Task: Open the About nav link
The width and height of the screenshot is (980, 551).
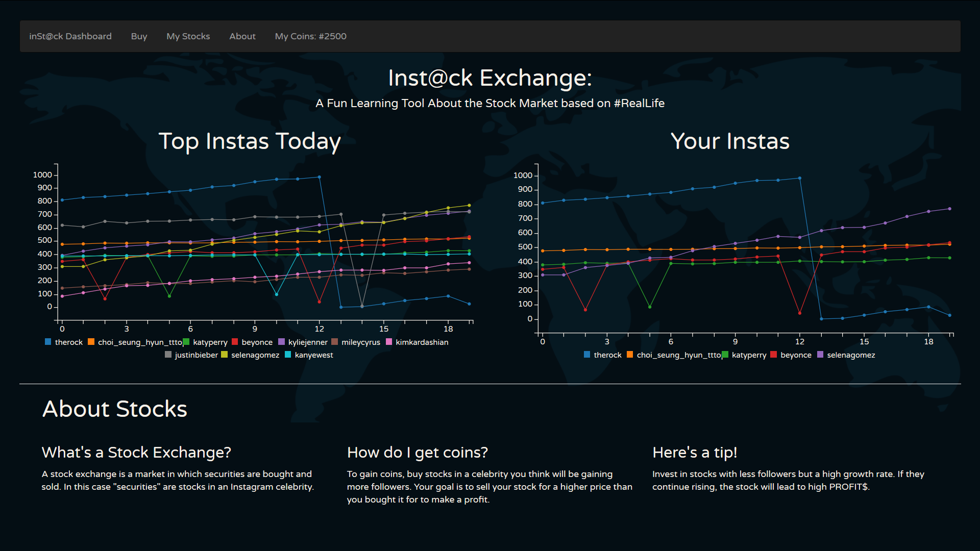Action: (242, 36)
